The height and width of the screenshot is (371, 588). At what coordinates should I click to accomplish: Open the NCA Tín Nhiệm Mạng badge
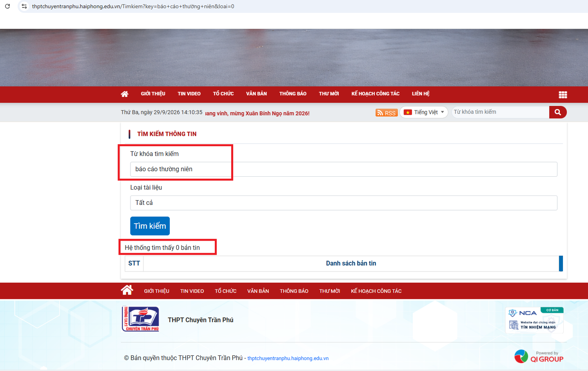(x=534, y=320)
